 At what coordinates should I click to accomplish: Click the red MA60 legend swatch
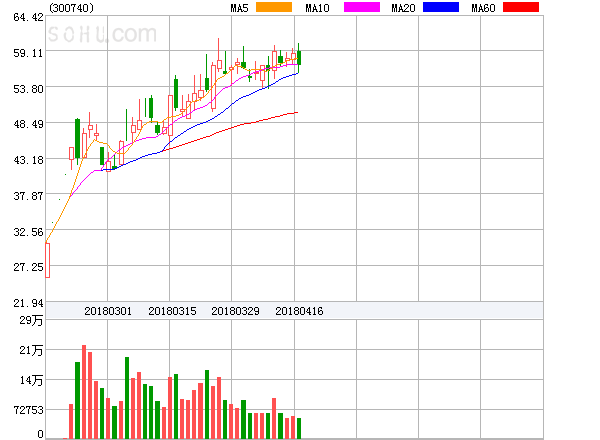pos(521,7)
